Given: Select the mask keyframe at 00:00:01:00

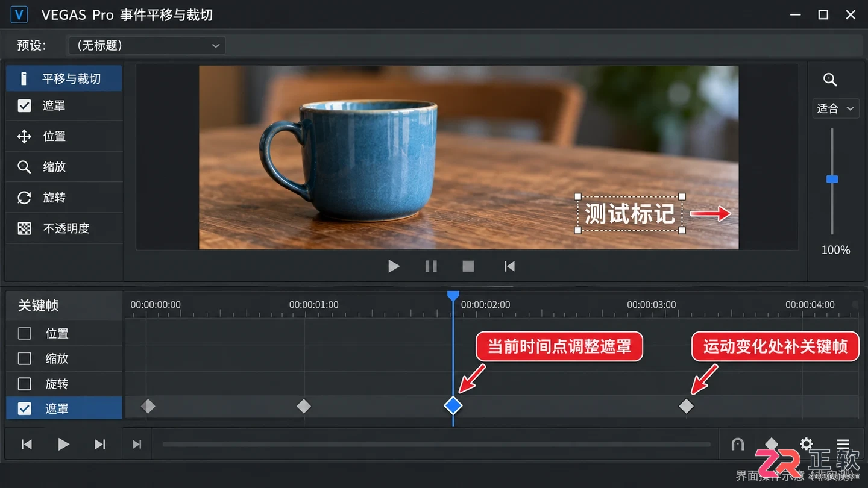Looking at the screenshot, I should pos(304,407).
